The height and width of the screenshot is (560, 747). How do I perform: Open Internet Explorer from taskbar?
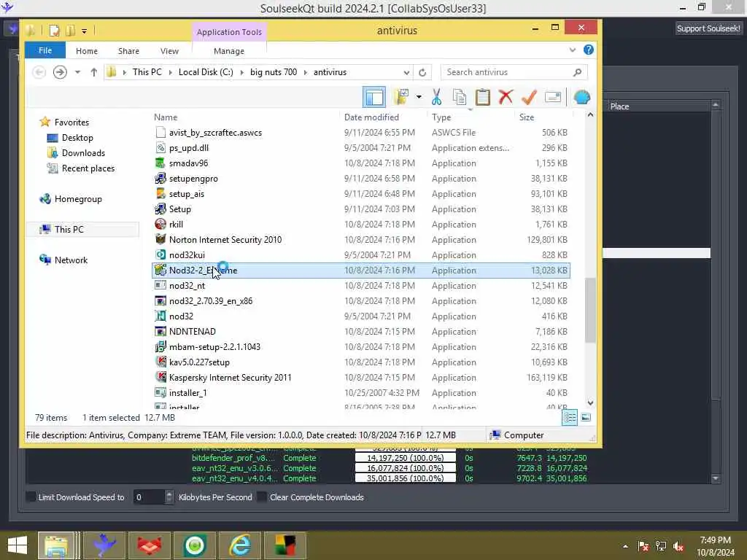(x=241, y=545)
